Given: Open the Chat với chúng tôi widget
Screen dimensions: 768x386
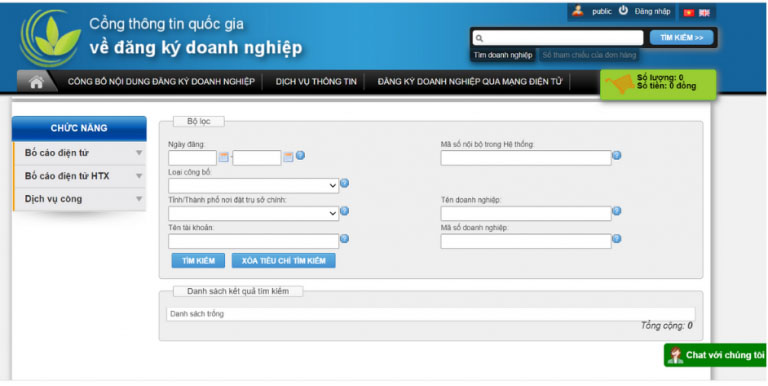Looking at the screenshot, I should (x=715, y=355).
